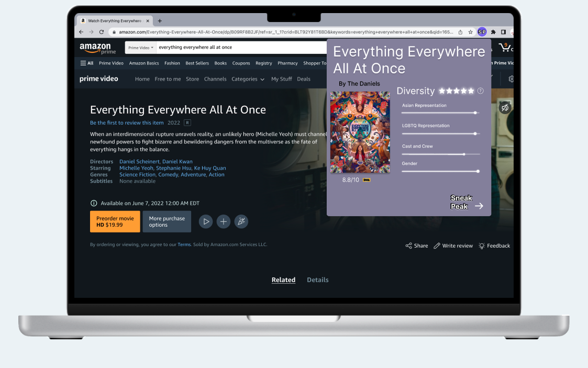
Task: Open the Diversity help question mark icon
Action: (480, 91)
